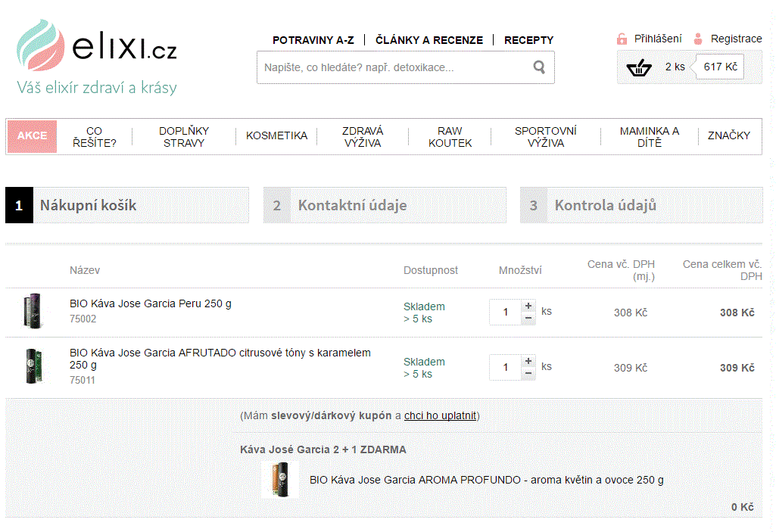Click the chci ho uplatnit coupon link
776x532 pixels.
point(440,415)
